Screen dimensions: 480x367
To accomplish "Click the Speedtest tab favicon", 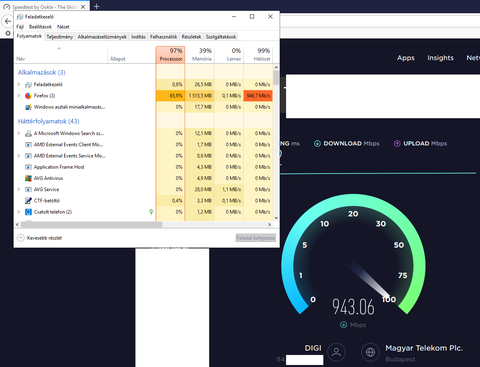I will 6,7.
